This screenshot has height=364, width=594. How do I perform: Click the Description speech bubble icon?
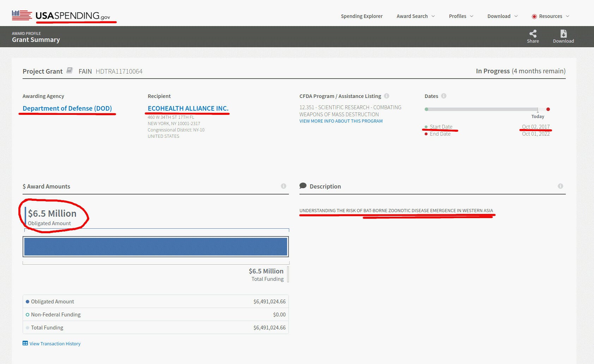[303, 186]
